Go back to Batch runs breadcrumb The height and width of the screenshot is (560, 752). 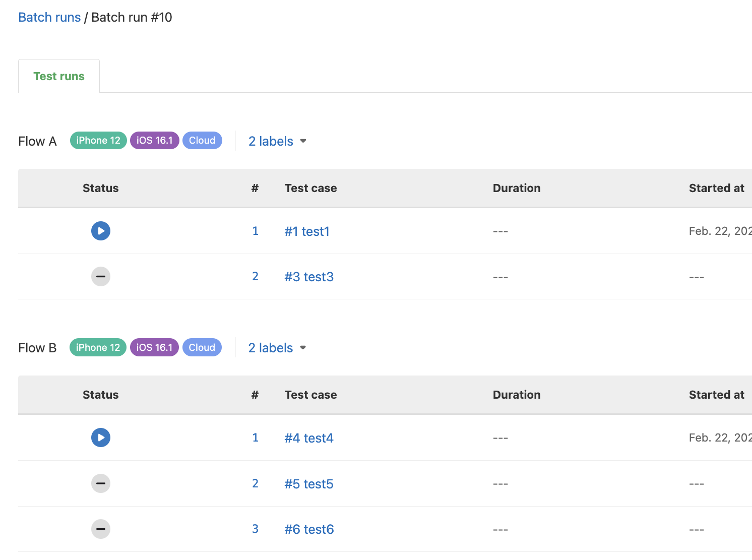[49, 17]
